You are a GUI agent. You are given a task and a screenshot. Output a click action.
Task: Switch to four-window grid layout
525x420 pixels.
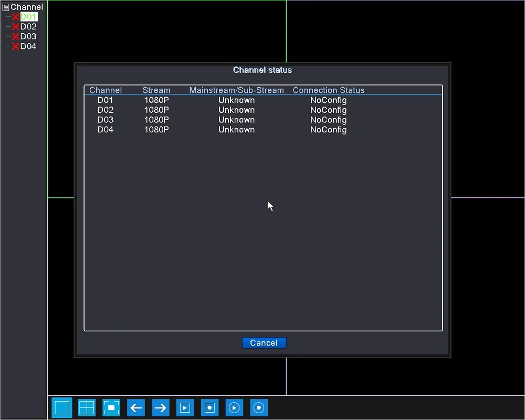[87, 407]
